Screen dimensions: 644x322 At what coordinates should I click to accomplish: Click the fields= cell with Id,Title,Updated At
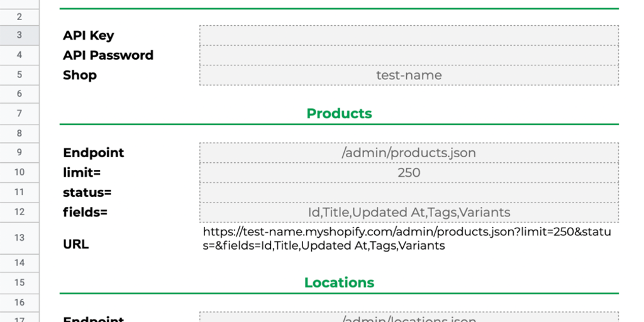(409, 212)
